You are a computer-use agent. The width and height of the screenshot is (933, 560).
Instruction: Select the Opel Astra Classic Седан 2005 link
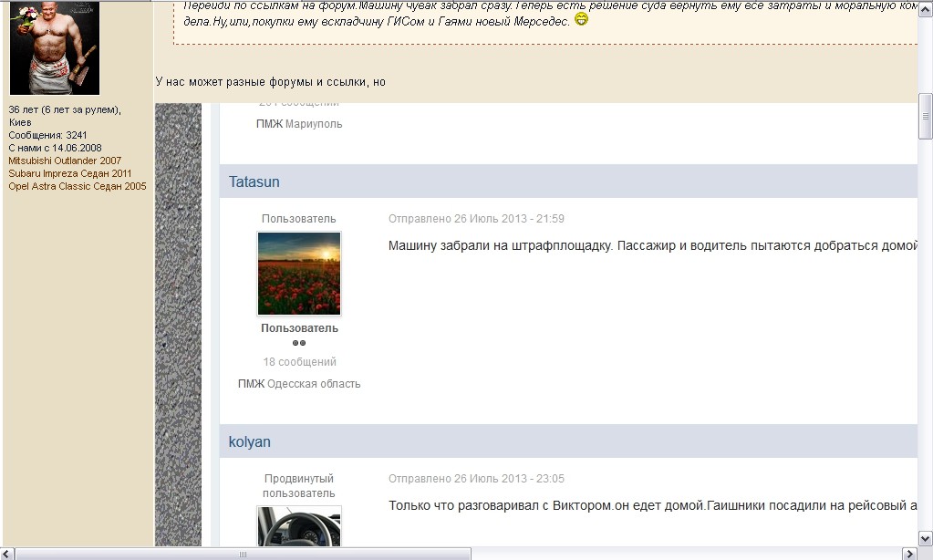pyautogui.click(x=78, y=186)
